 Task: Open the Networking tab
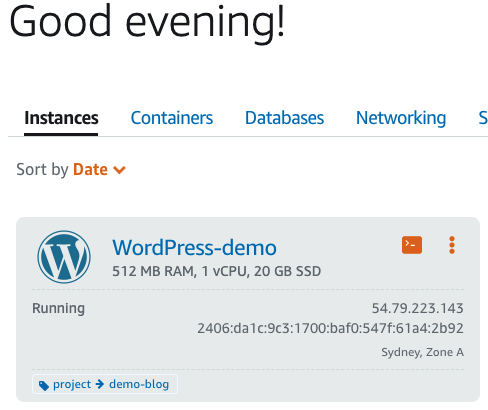pos(401,118)
